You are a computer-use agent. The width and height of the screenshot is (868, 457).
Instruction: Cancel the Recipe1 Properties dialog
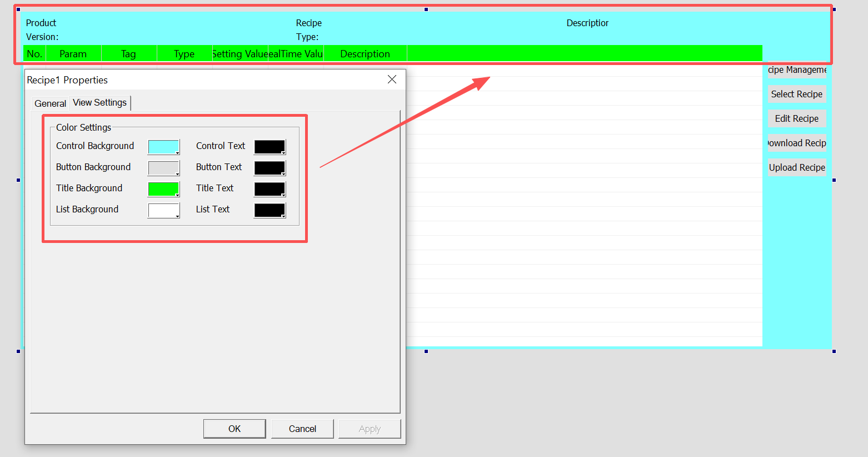coord(302,429)
